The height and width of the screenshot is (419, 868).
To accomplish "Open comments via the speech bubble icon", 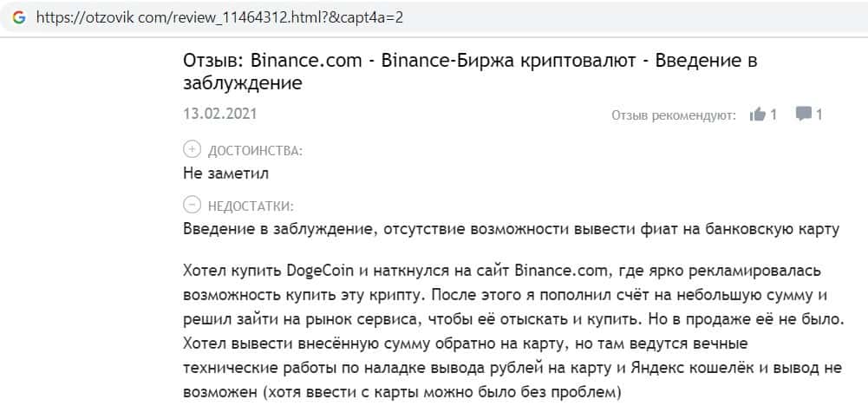I will [x=804, y=114].
